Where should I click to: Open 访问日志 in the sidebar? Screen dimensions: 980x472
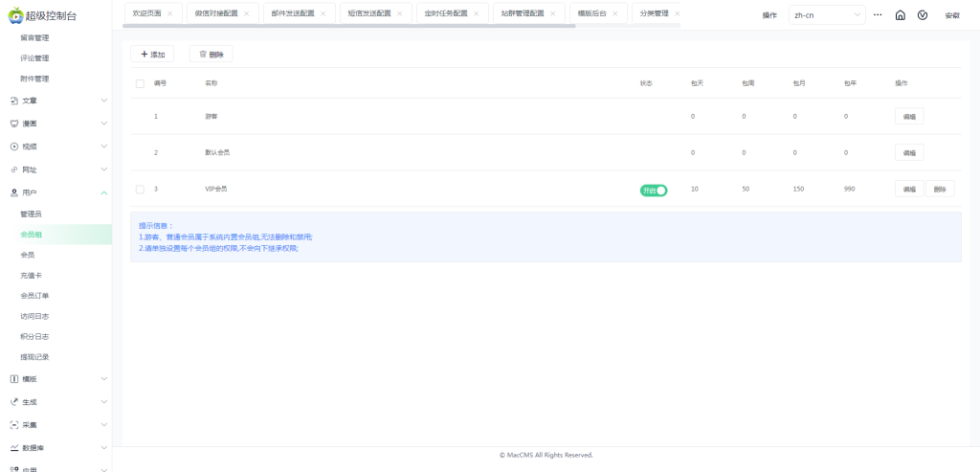point(35,316)
